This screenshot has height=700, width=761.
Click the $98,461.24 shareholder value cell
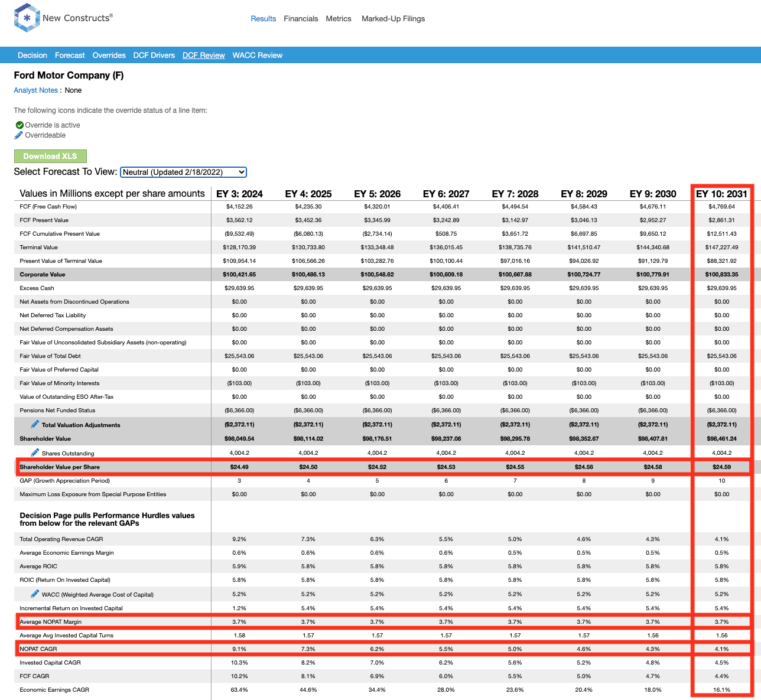721,439
